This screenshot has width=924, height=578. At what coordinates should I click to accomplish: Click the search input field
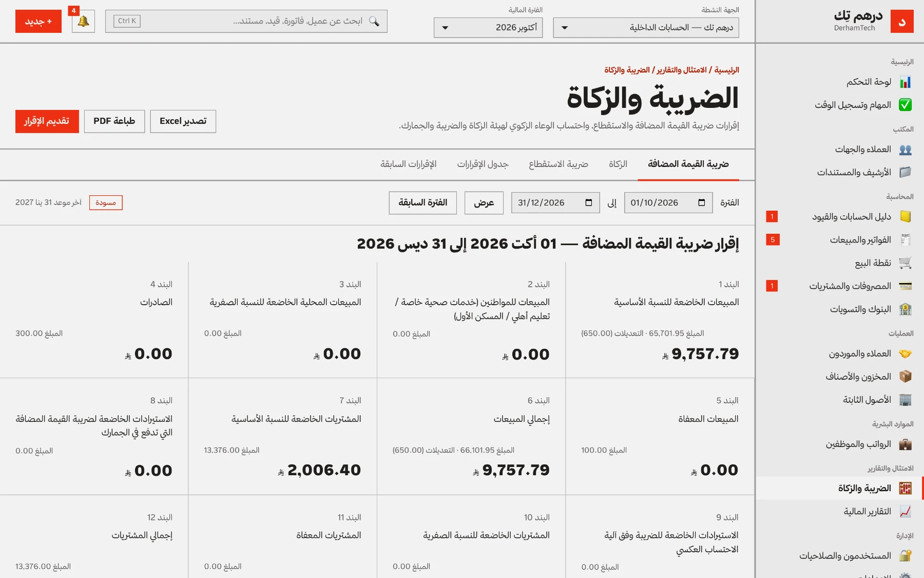pyautogui.click(x=246, y=22)
